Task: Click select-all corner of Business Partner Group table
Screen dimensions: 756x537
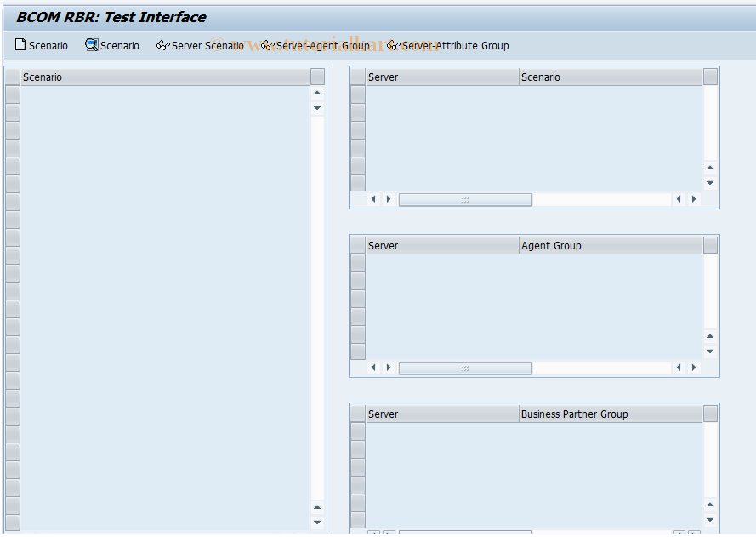Action: click(x=358, y=414)
